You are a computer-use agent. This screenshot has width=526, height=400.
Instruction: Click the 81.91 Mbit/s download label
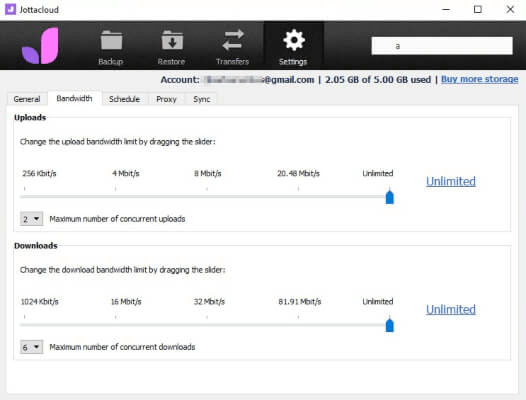click(x=300, y=302)
